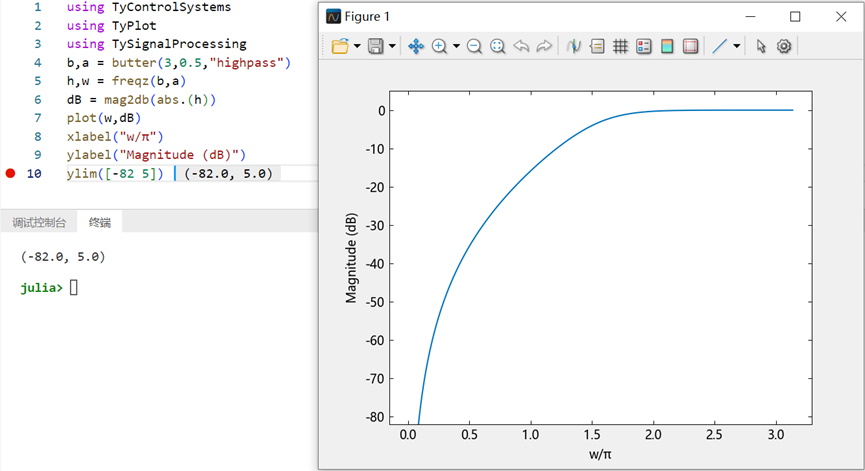Screen dimensions: 865x471
Task: Click the redo view arrow
Action: [544, 46]
